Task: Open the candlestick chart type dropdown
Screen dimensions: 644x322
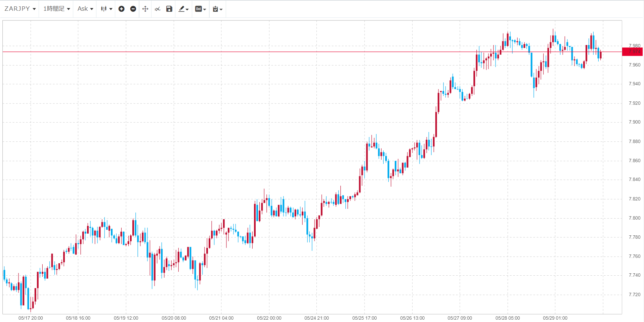Action: (x=106, y=9)
